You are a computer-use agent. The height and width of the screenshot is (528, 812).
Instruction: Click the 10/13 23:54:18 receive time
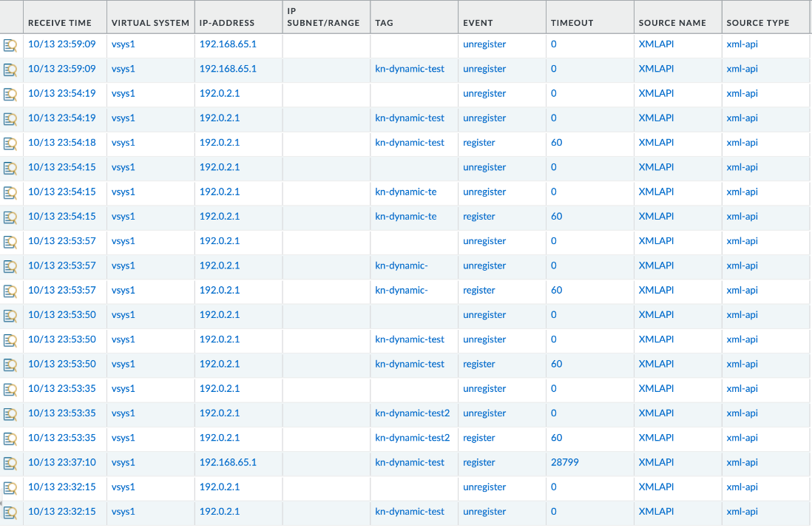point(61,142)
